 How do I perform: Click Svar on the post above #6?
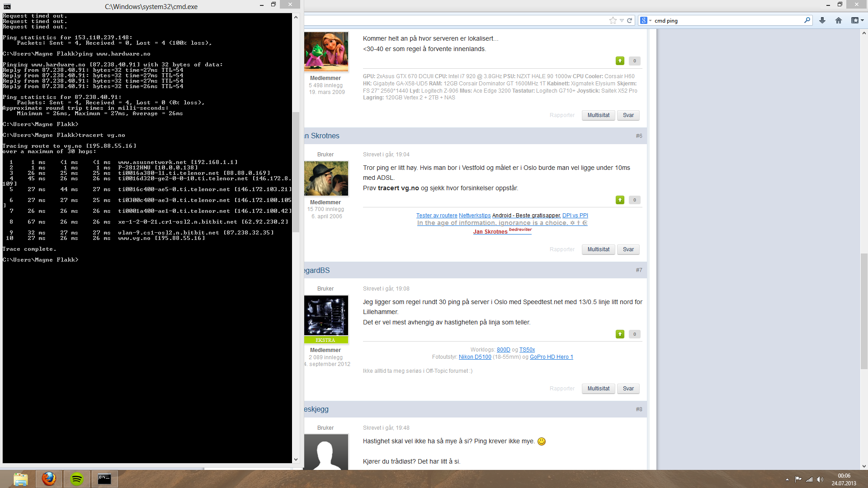click(x=628, y=115)
